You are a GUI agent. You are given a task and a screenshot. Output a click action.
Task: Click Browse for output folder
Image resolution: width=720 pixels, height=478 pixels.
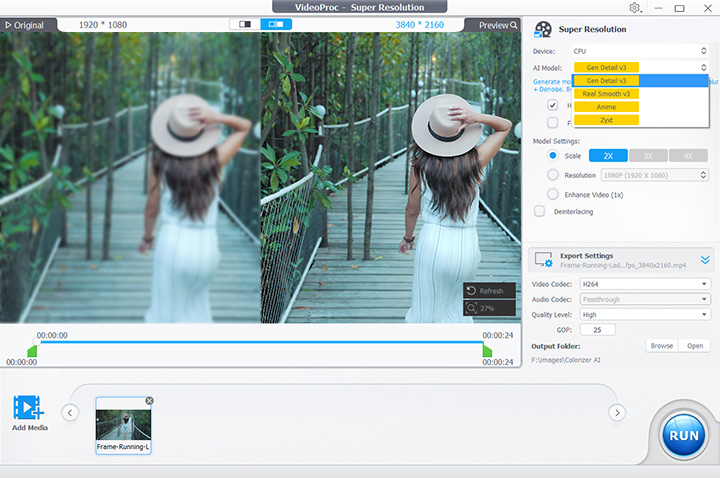tap(661, 346)
